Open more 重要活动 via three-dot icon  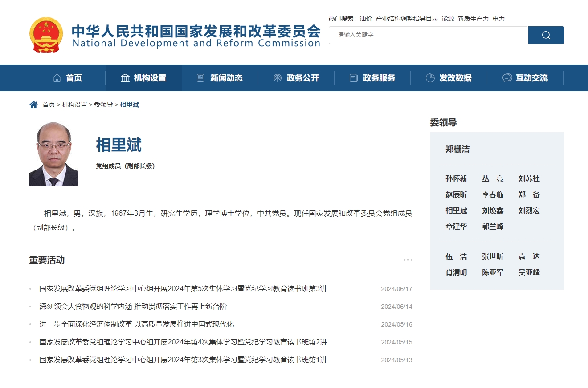click(408, 260)
